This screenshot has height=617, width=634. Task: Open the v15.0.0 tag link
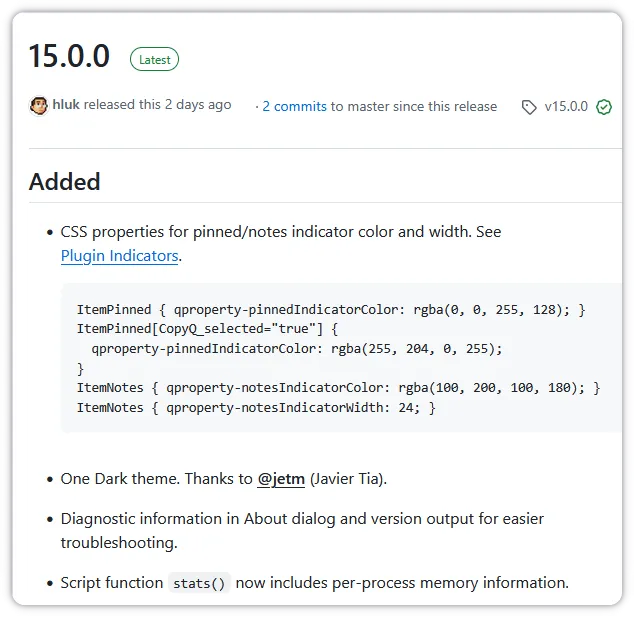click(x=566, y=106)
